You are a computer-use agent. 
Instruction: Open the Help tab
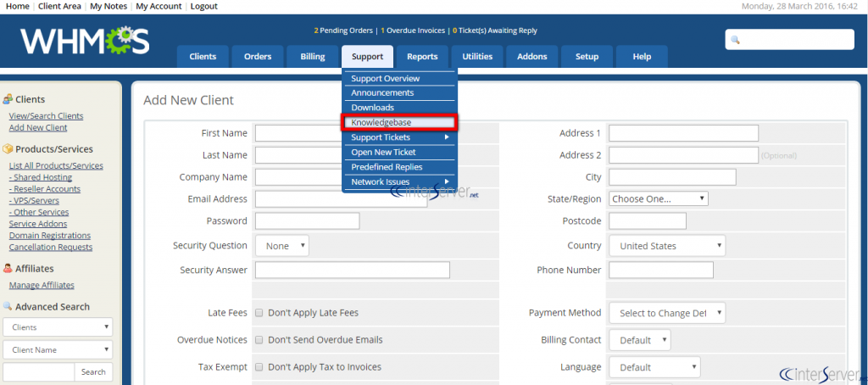643,57
